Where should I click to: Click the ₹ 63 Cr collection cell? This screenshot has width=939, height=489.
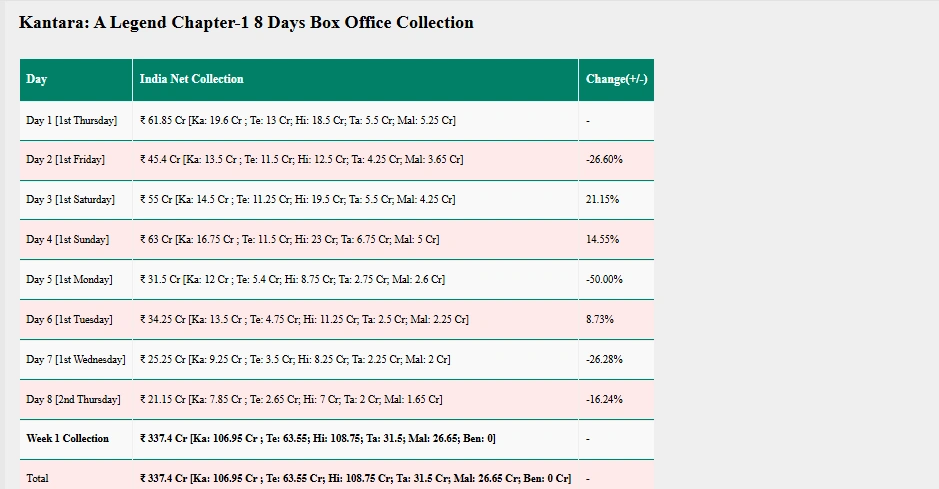(x=289, y=240)
